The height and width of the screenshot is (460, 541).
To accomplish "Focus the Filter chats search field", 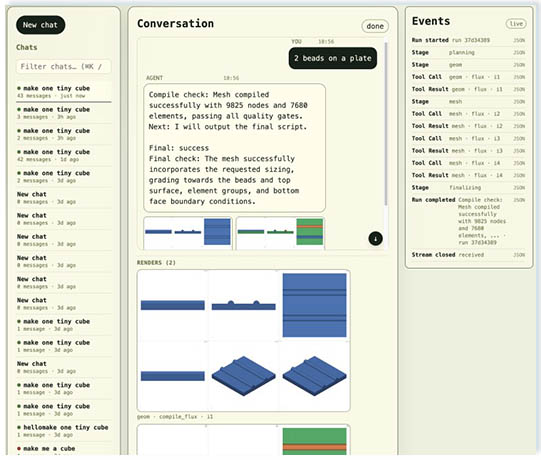I will click(x=64, y=67).
